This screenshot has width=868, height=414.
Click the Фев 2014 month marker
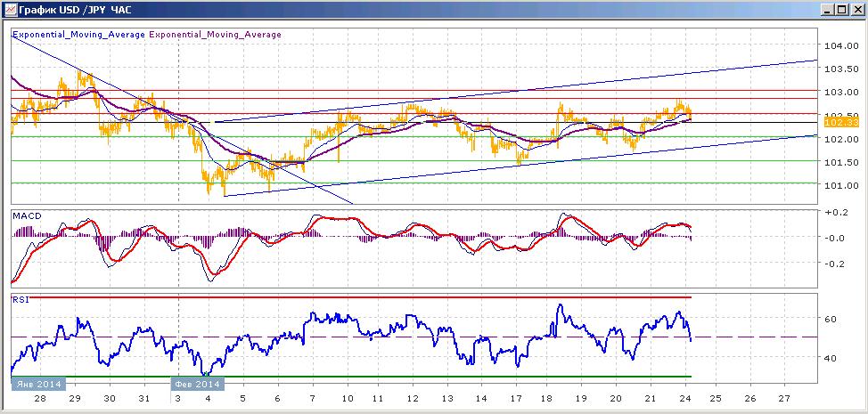[198, 384]
